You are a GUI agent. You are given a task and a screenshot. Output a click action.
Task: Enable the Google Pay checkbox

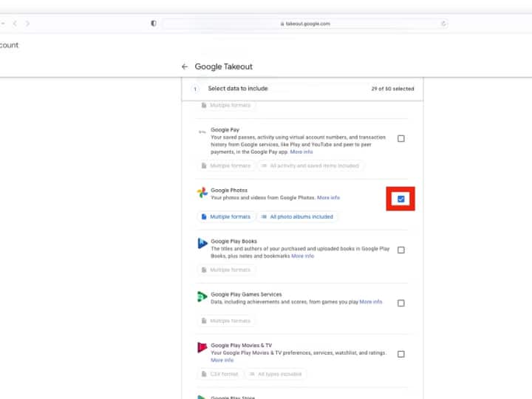point(400,138)
